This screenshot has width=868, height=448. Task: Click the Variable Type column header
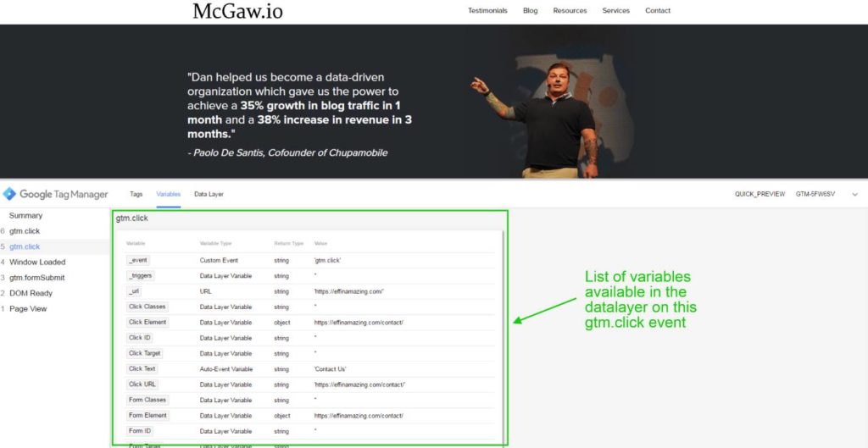(x=216, y=243)
